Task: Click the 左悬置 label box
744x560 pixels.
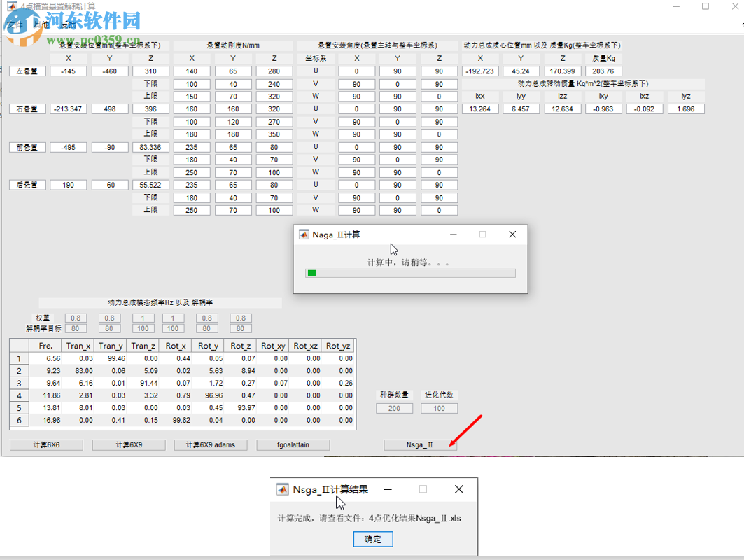Action: [x=27, y=71]
